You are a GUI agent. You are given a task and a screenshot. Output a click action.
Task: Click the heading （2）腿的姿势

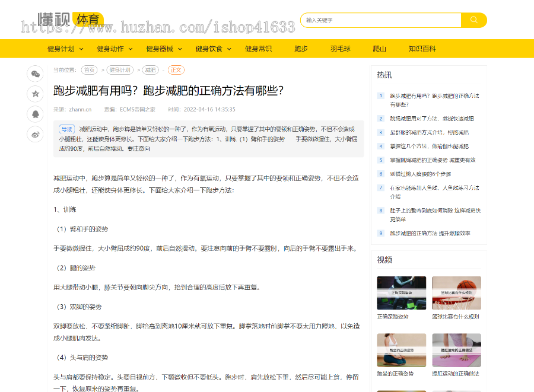(75, 268)
